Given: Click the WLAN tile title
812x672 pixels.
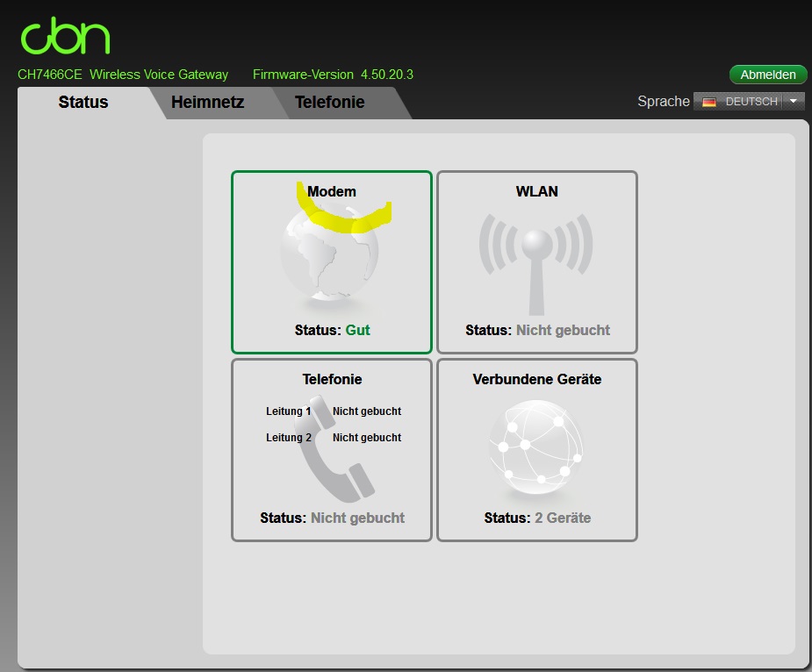Looking at the screenshot, I should click(537, 191).
